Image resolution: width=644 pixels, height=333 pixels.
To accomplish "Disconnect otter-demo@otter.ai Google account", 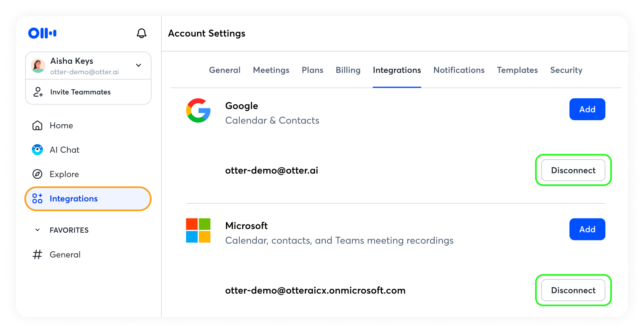I will pyautogui.click(x=573, y=170).
